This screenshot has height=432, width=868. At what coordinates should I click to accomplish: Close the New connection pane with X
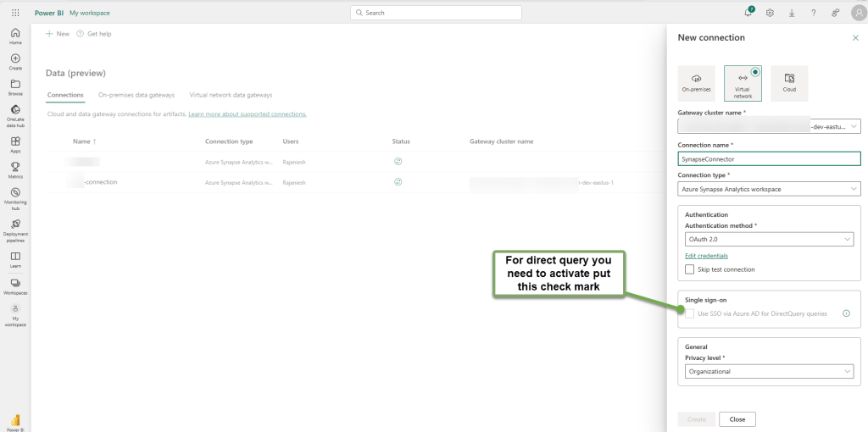[x=855, y=38]
